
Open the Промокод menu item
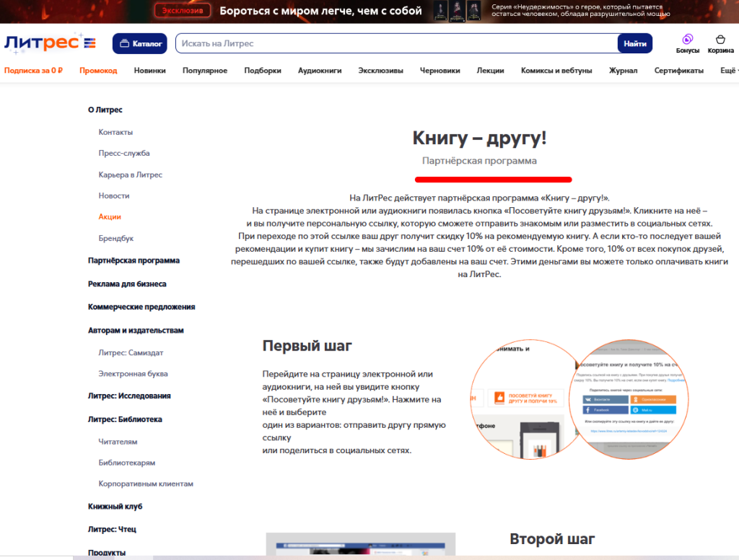[98, 71]
